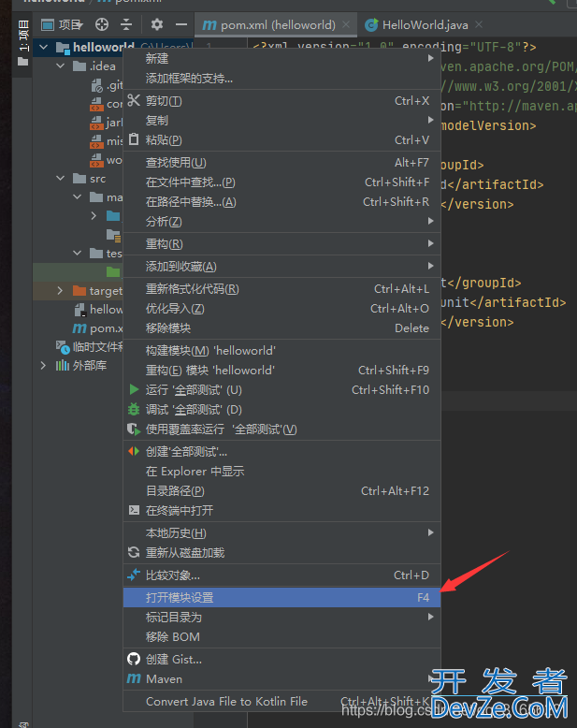Viewport: 577px width, 728px height.
Task: Click the green run arrow icon
Action: pos(134,389)
